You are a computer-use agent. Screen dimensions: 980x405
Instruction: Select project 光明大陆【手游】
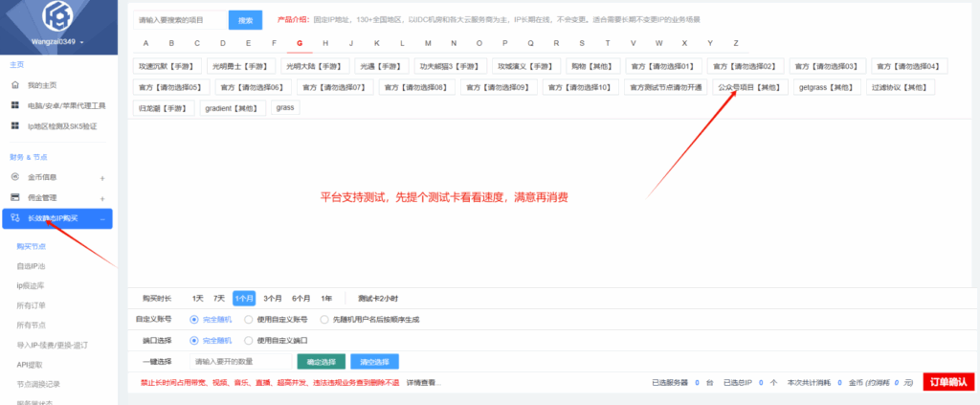pos(314,66)
